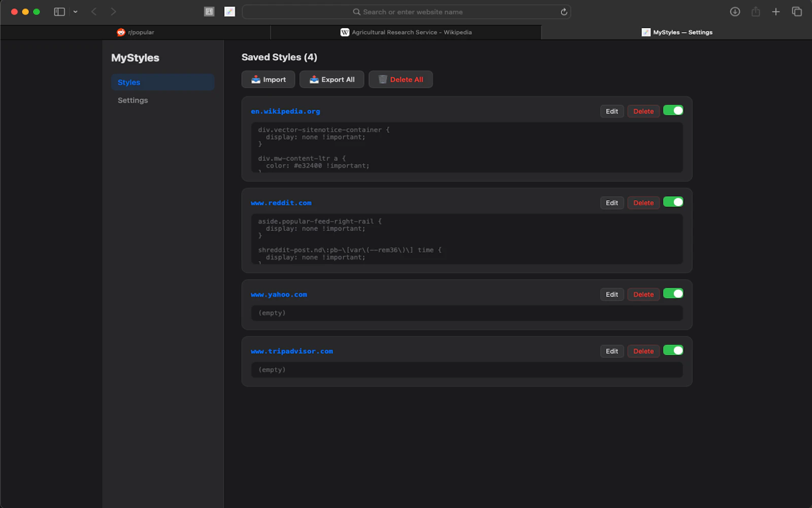The image size is (812, 508).
Task: Switch to Agricultural Research Service Wikipedia tab
Action: coord(406,32)
